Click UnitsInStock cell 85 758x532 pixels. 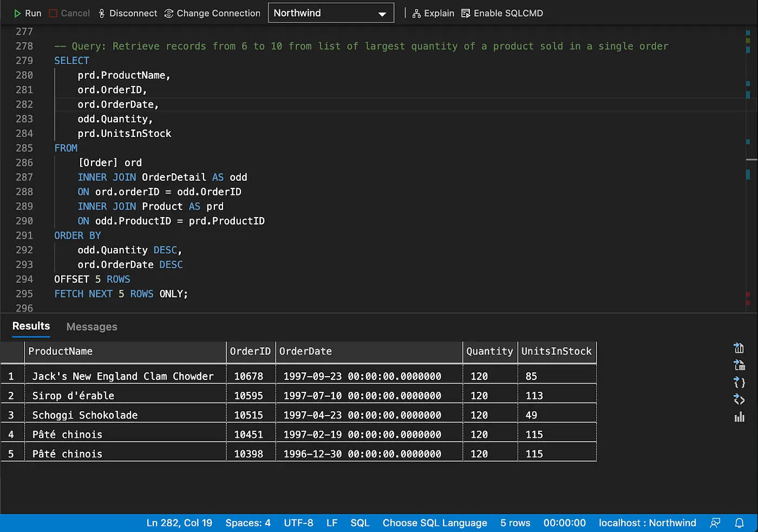click(557, 376)
